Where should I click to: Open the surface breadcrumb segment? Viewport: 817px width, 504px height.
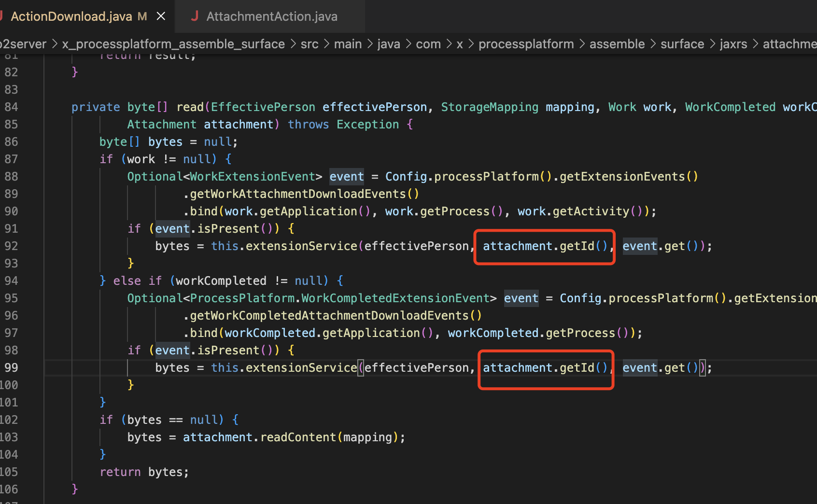[x=682, y=44]
